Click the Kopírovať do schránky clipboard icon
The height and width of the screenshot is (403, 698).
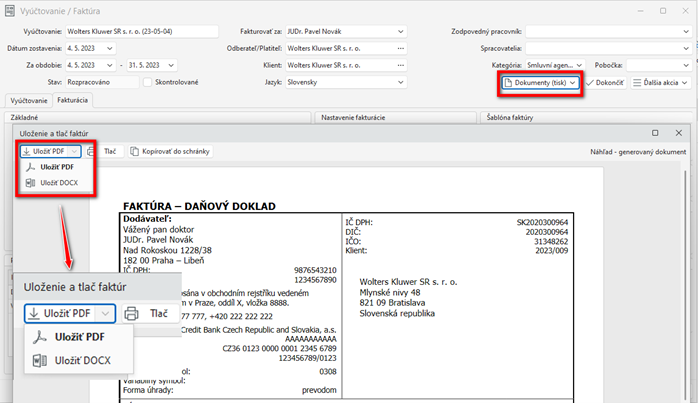[135, 151]
